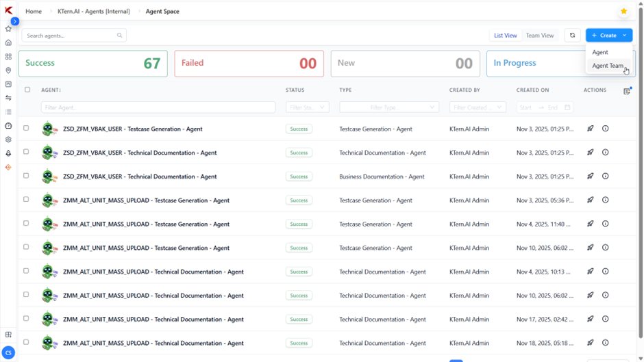Click the blue Create button
644x362 pixels.
[604, 36]
